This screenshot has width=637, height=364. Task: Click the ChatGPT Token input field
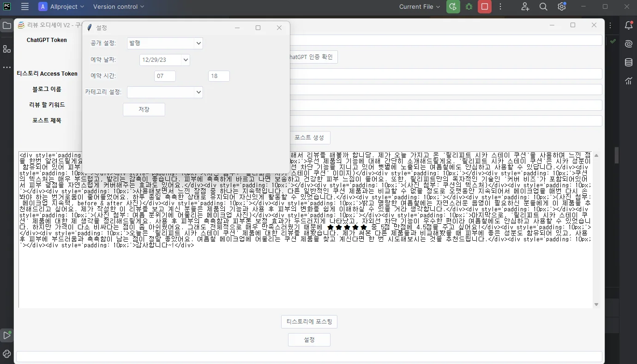446,40
